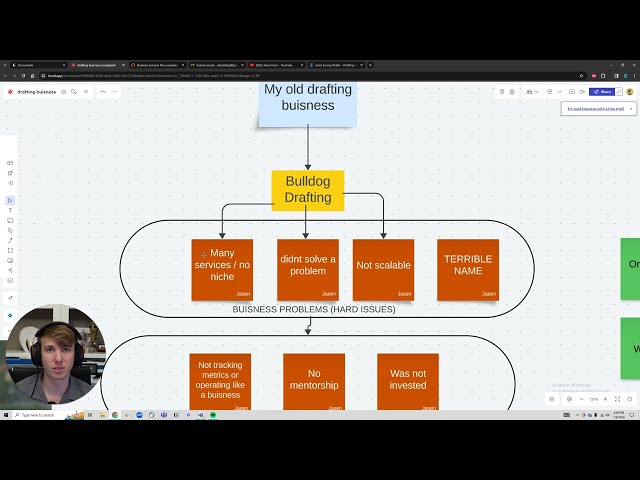
Task: Enter fullscreen view icon
Action: pyautogui.click(x=618, y=399)
